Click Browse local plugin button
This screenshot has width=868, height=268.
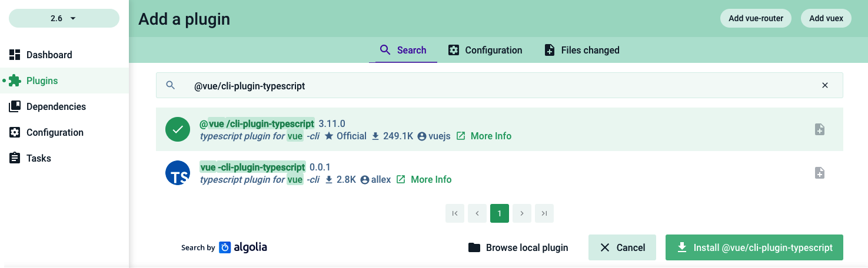click(518, 247)
